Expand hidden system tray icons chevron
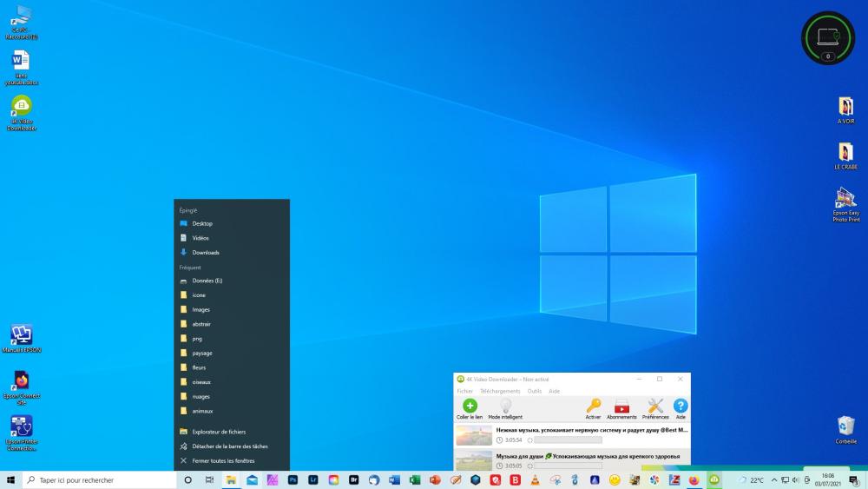This screenshot has width=868, height=489. click(773, 479)
